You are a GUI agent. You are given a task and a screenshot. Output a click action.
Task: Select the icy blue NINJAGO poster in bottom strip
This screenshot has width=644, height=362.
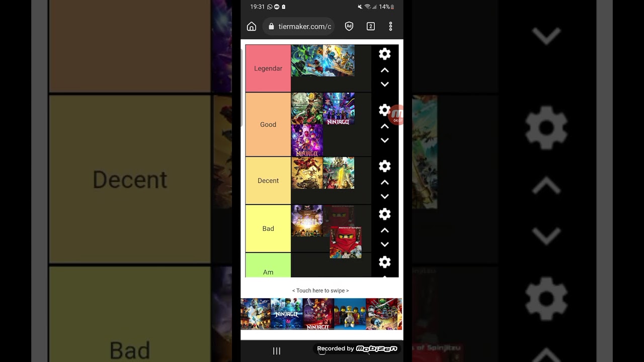(287, 314)
